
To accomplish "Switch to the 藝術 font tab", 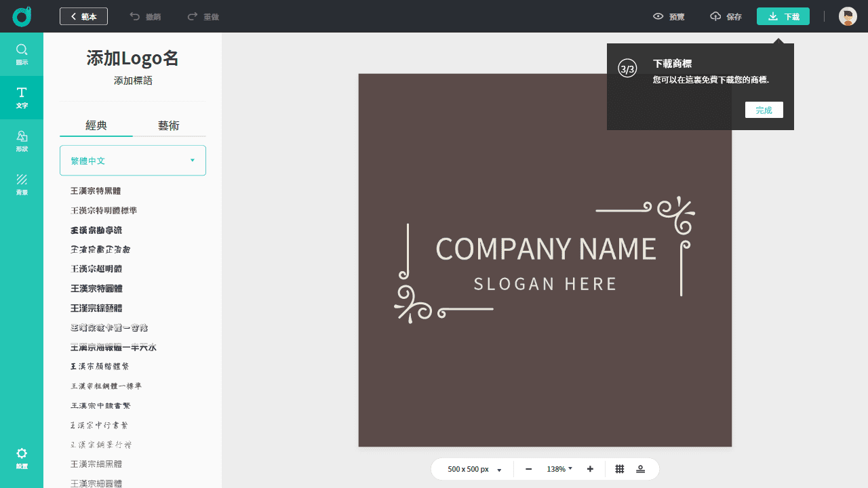I will pyautogui.click(x=169, y=125).
